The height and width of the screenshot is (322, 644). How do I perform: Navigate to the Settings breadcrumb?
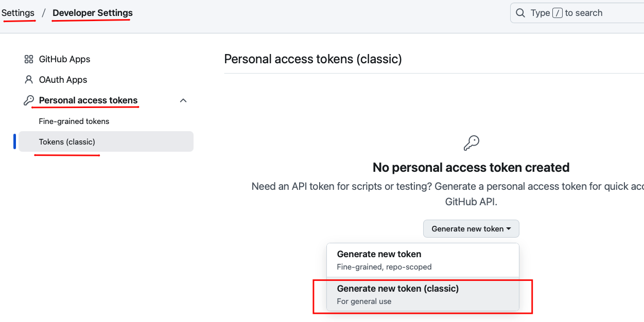[x=18, y=13]
